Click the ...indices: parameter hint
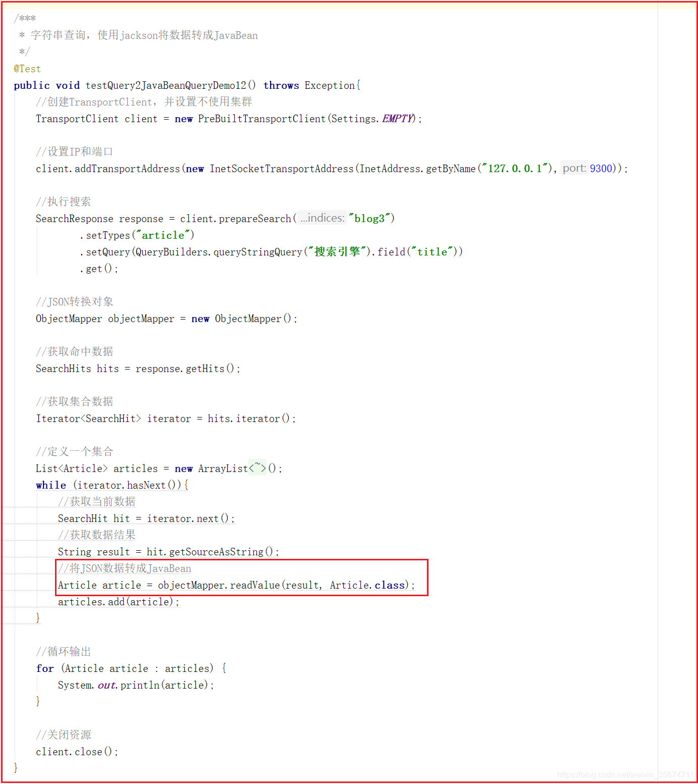The width and height of the screenshot is (698, 784). (x=323, y=218)
